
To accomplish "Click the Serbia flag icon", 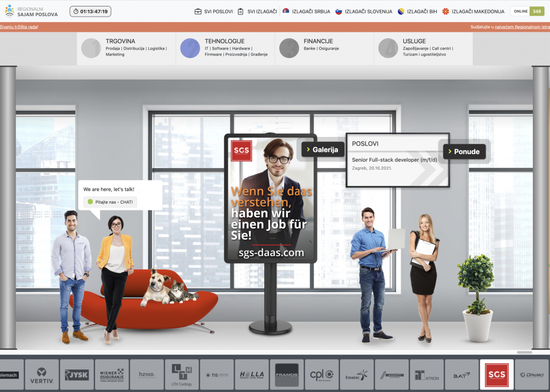I will (x=286, y=11).
